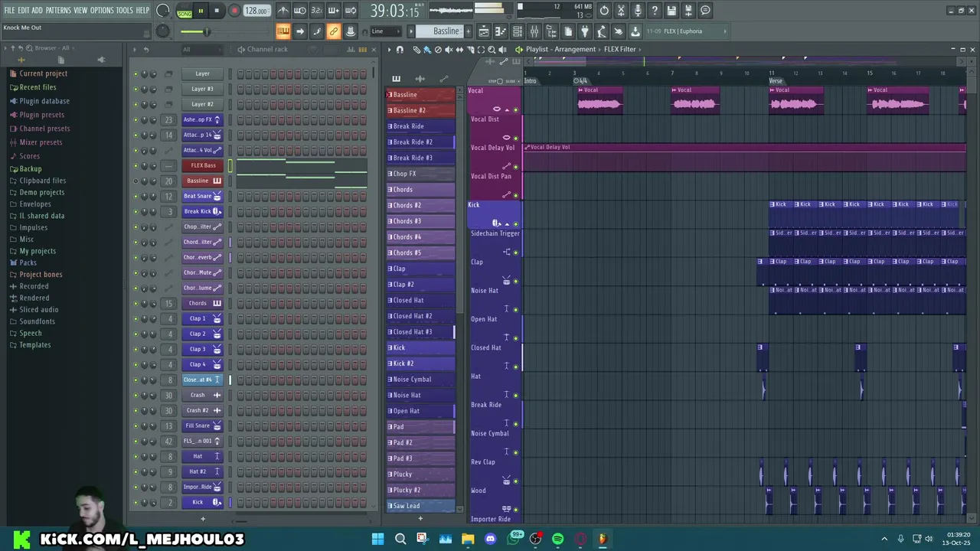980x551 pixels.
Task: Toggle countdown before recording
Action: pyautogui.click(x=316, y=11)
